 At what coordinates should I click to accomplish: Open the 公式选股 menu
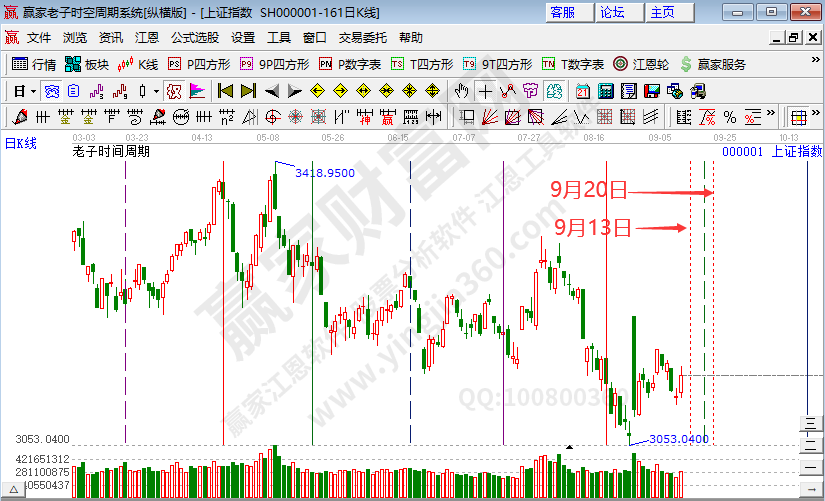(x=194, y=38)
